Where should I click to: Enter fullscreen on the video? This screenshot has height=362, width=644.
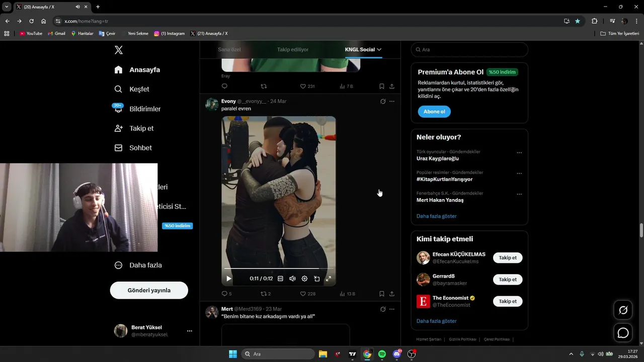[329, 279]
